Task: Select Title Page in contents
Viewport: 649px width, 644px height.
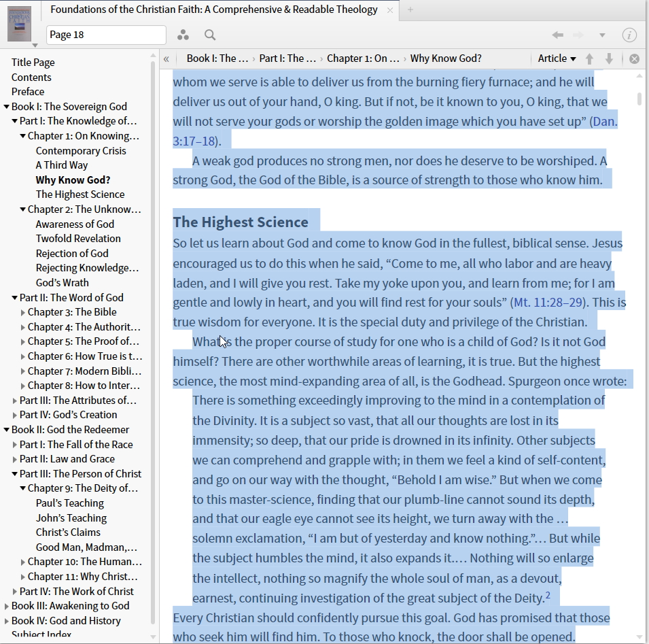Action: (x=33, y=63)
